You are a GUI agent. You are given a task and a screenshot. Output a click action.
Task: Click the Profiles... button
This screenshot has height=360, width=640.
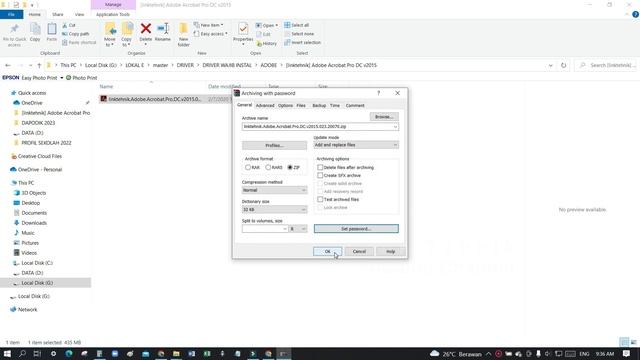pyautogui.click(x=274, y=145)
